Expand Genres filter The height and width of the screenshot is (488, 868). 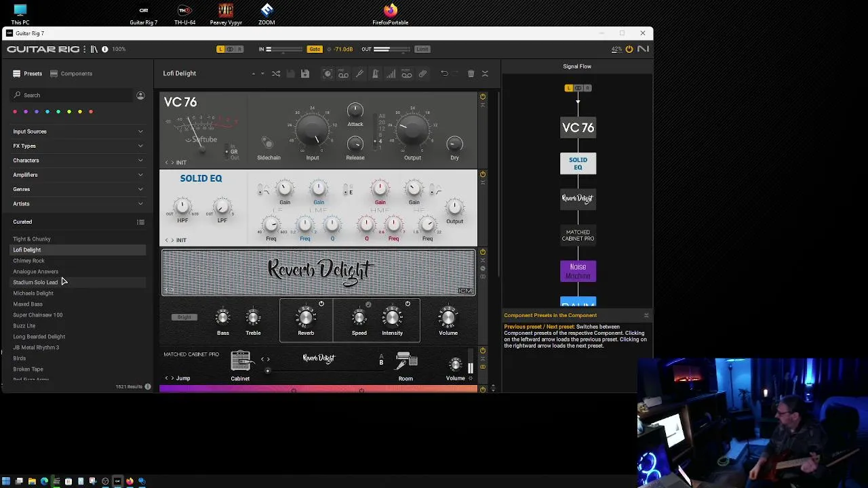click(78, 189)
